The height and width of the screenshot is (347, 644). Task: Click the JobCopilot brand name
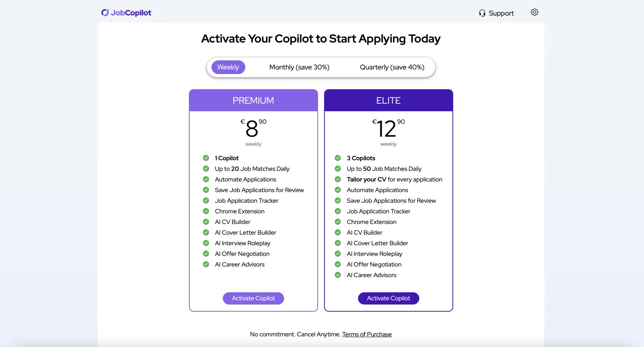click(x=131, y=13)
